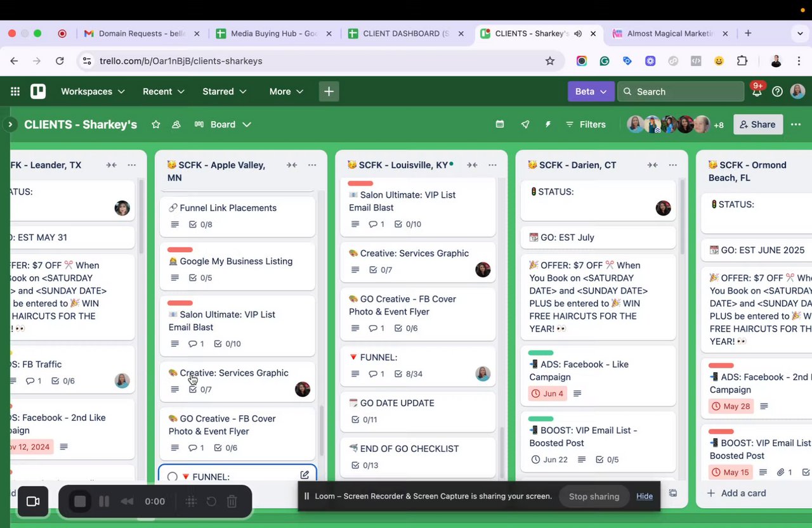
Task: Open SCFK - Louisville list actions menu
Action: click(492, 165)
